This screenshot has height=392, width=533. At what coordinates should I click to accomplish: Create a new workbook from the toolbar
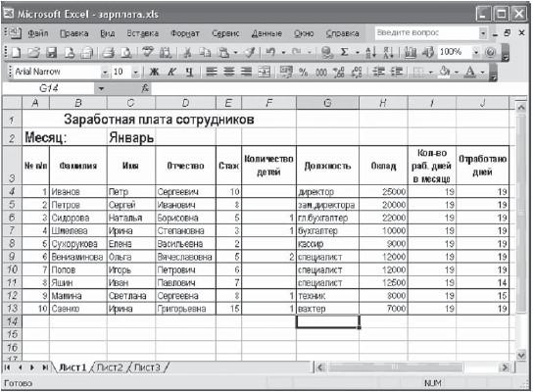point(16,53)
